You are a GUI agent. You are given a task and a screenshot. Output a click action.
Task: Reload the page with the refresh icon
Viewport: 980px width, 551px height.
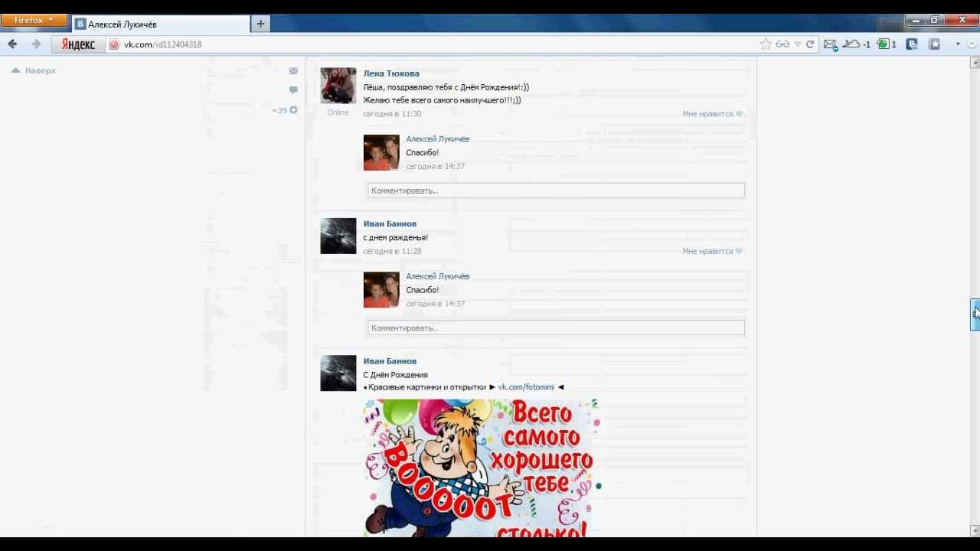point(810,44)
